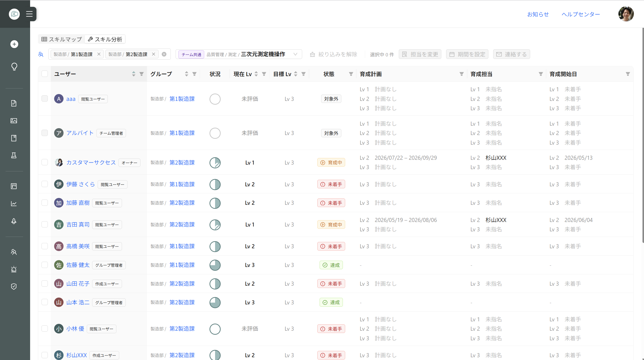Click the plus create icon in sidebar
644x360 pixels.
(14, 44)
